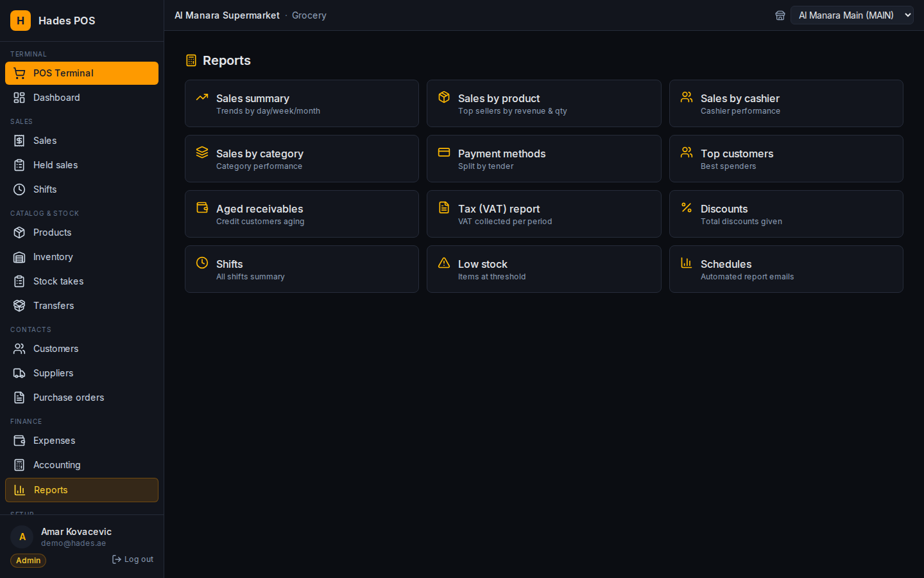The width and height of the screenshot is (924, 578).
Task: Click the POS Terminal cart icon
Action: pos(19,73)
